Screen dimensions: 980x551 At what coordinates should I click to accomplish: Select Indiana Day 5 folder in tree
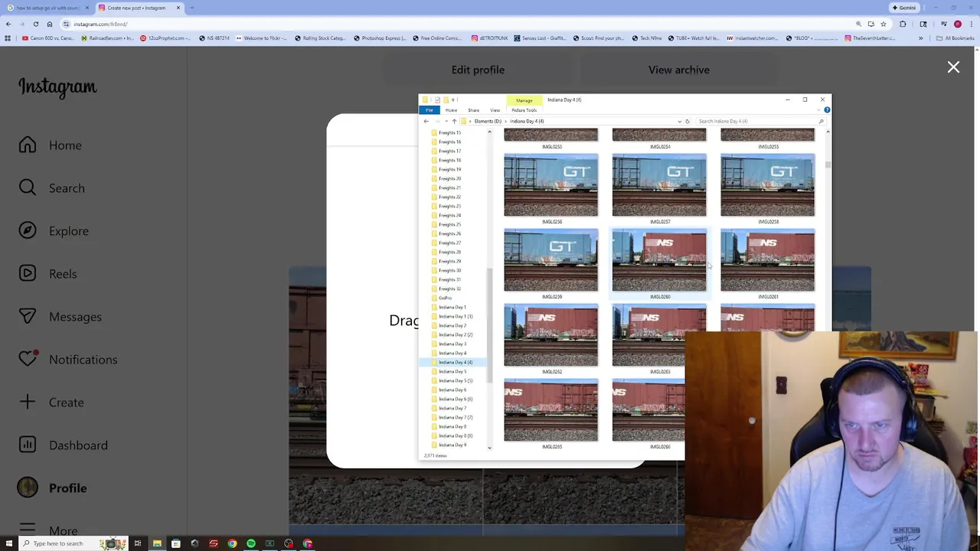coord(452,371)
